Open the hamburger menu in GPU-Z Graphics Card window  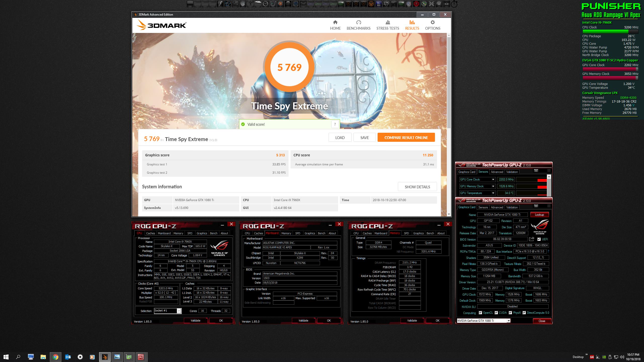[x=549, y=206]
